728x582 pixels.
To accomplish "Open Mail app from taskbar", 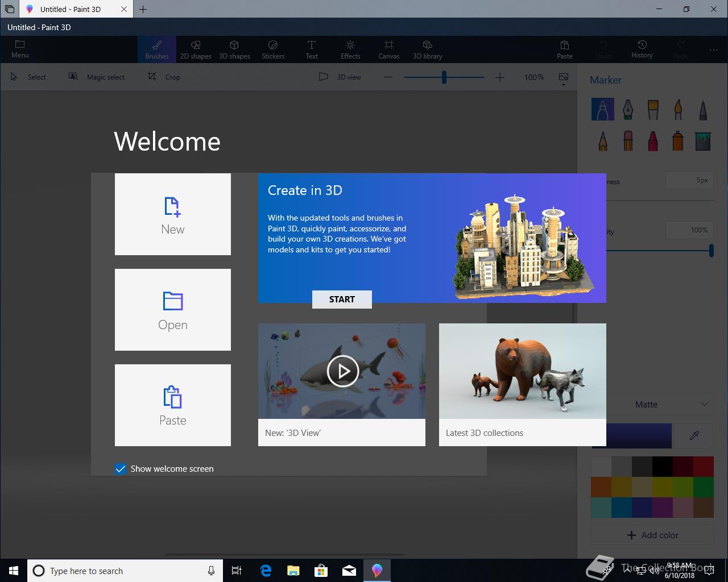I will click(x=349, y=571).
